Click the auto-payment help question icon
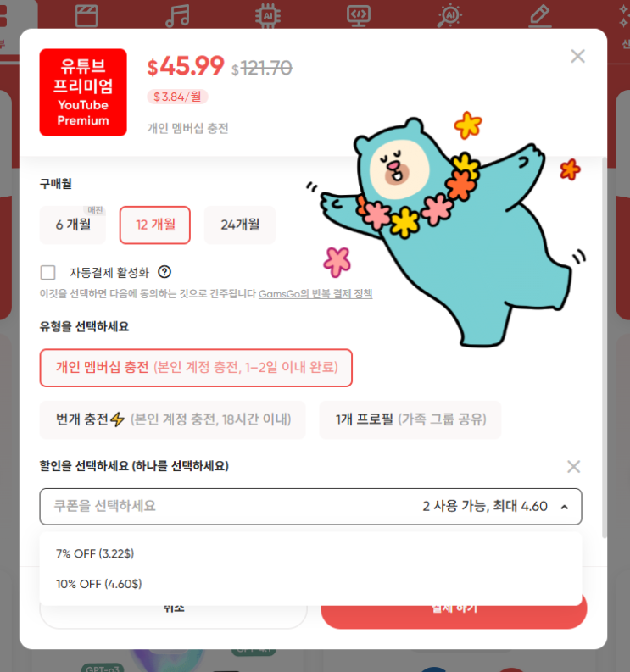This screenshot has width=630, height=672. point(164,272)
